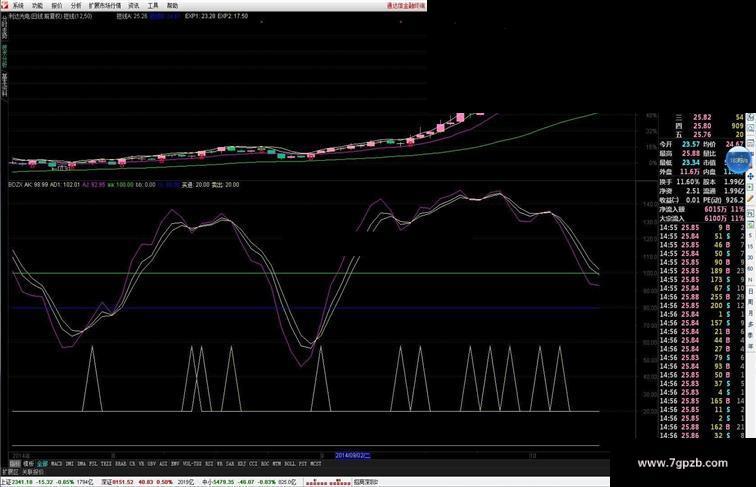
Task: Open the 工具 menu
Action: pyautogui.click(x=153, y=6)
